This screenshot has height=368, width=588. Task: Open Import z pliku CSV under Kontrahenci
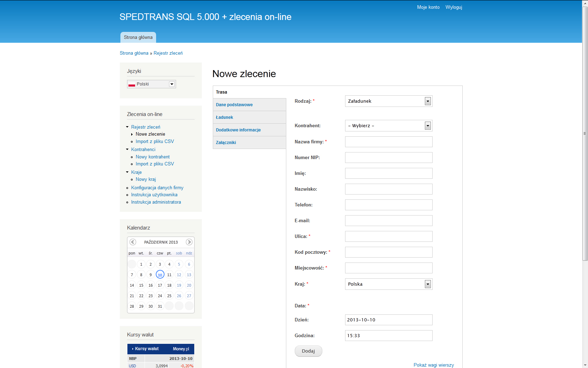click(x=155, y=164)
